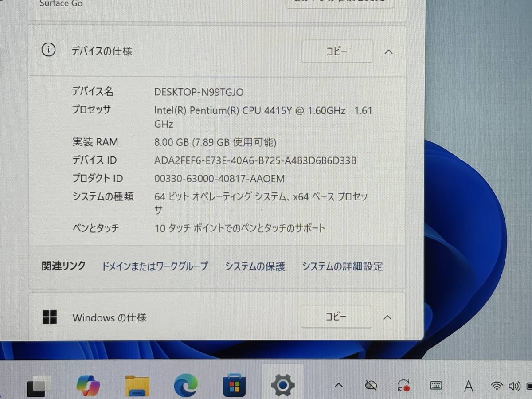Open the Task View taskbar icon

[39, 386]
